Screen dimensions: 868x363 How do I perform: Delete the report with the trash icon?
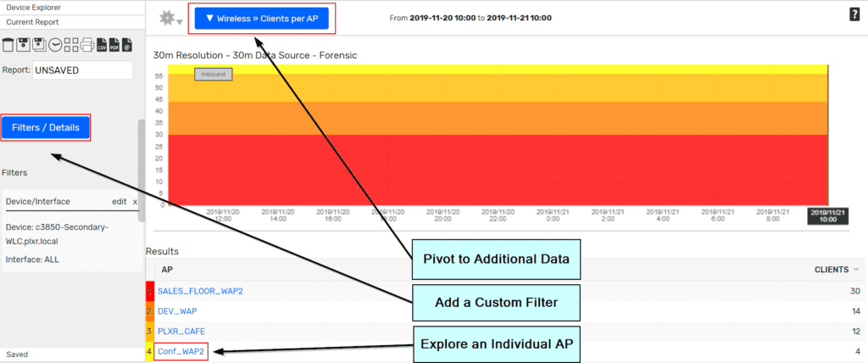[x=8, y=45]
